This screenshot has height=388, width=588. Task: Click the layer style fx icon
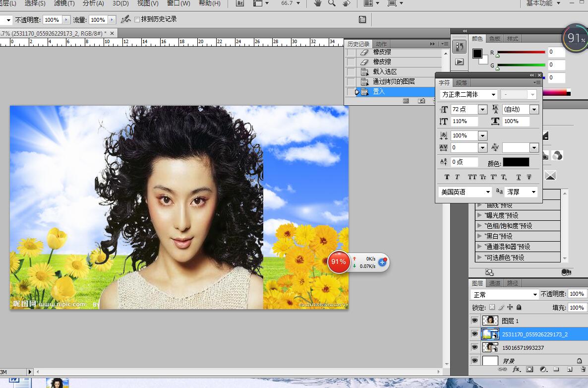pos(516,370)
